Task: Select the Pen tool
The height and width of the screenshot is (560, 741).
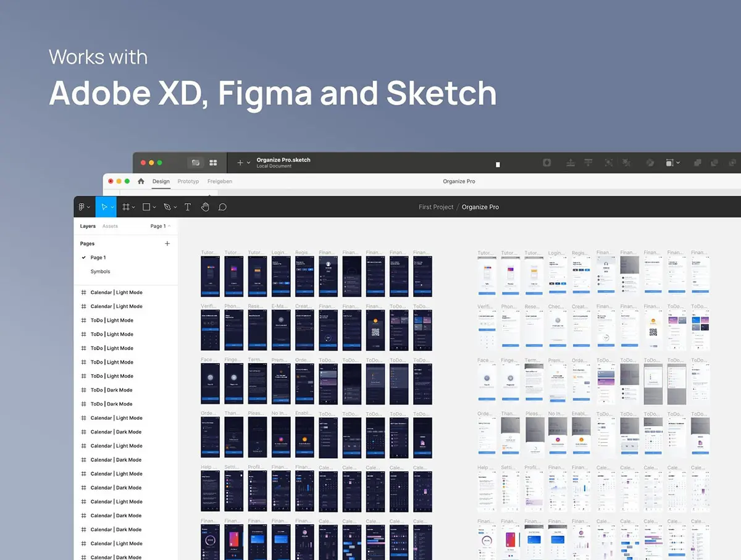Action: (x=167, y=207)
